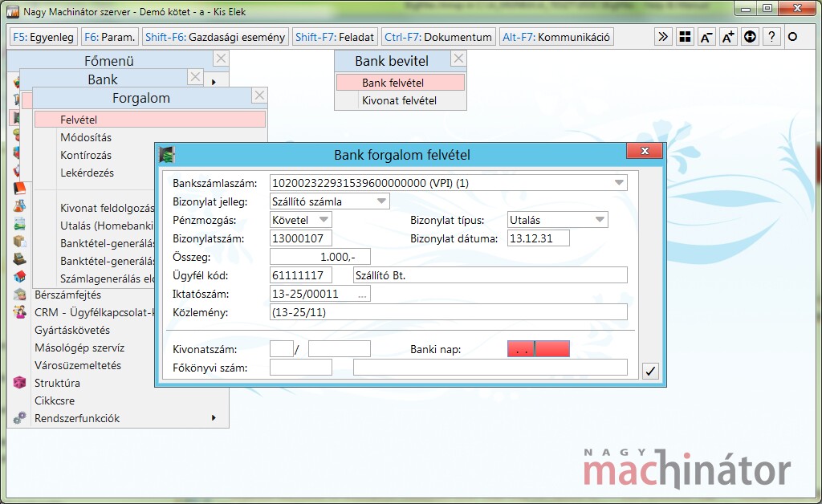
Task: Confirm the form with checkmark button
Action: pos(650,371)
